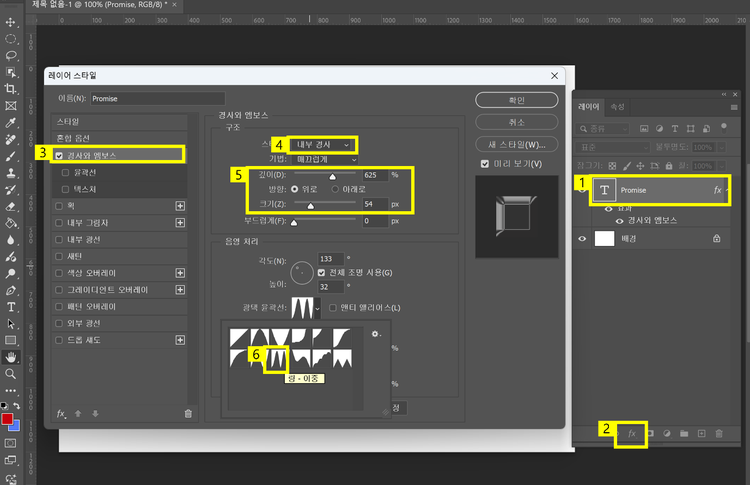Image resolution: width=750 pixels, height=485 pixels.
Task: Select 아래로 direction radio button
Action: pyautogui.click(x=335, y=189)
